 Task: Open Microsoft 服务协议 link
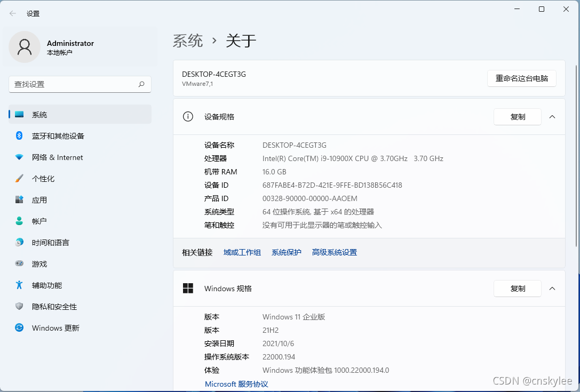236,384
